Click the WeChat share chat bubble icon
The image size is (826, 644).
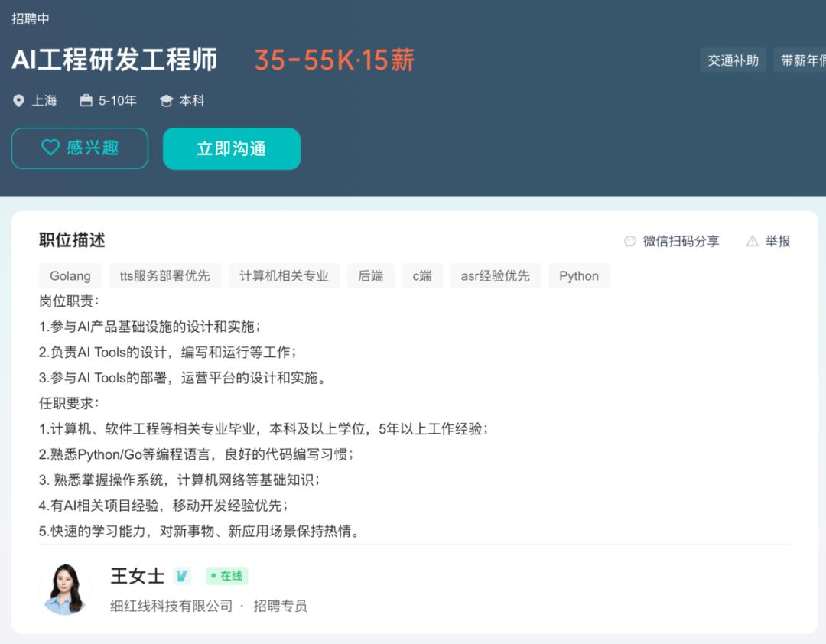(x=630, y=241)
